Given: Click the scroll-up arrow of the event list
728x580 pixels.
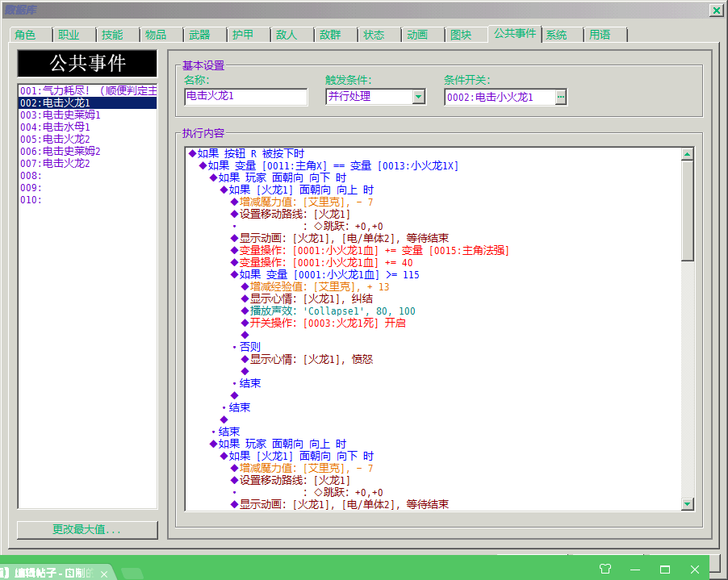Looking at the screenshot, I should (x=687, y=153).
